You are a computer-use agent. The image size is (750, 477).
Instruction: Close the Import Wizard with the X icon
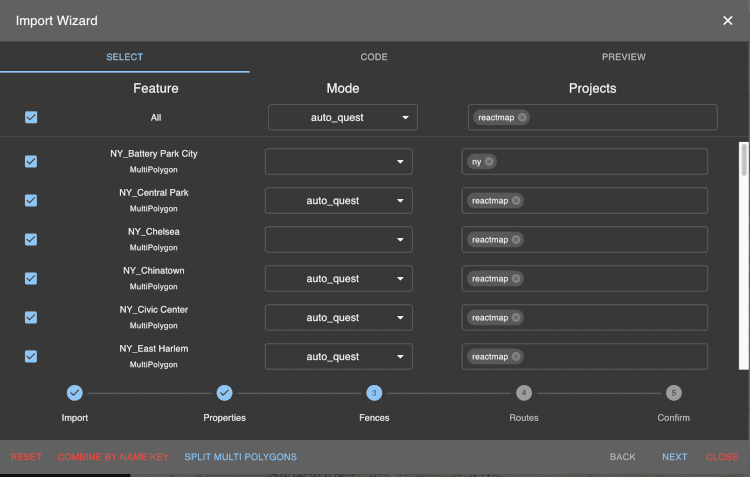[728, 21]
